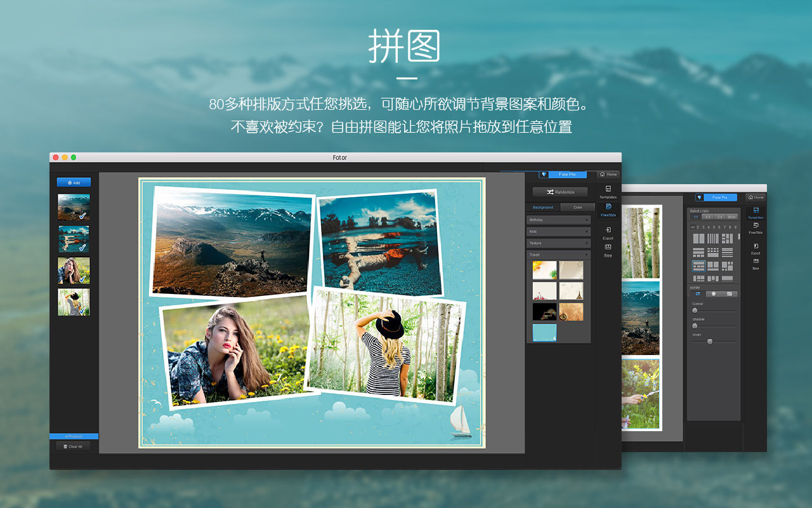
Task: Filter templates to 2 photos
Action: (698, 227)
